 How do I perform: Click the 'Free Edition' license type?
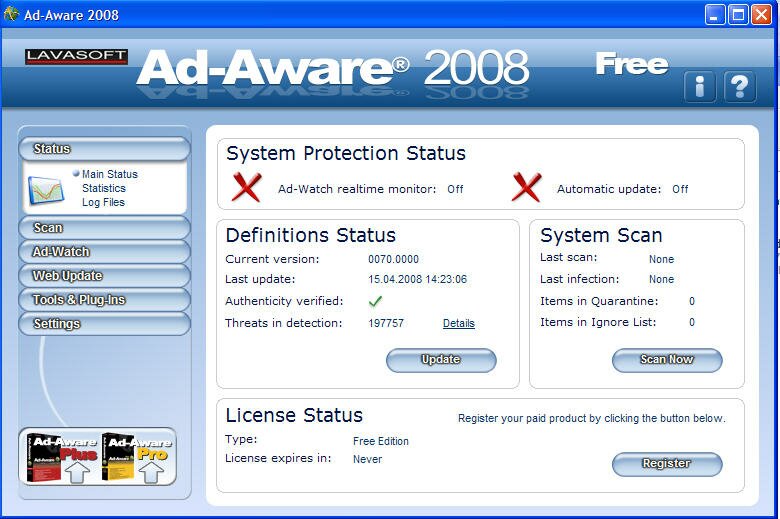point(381,441)
